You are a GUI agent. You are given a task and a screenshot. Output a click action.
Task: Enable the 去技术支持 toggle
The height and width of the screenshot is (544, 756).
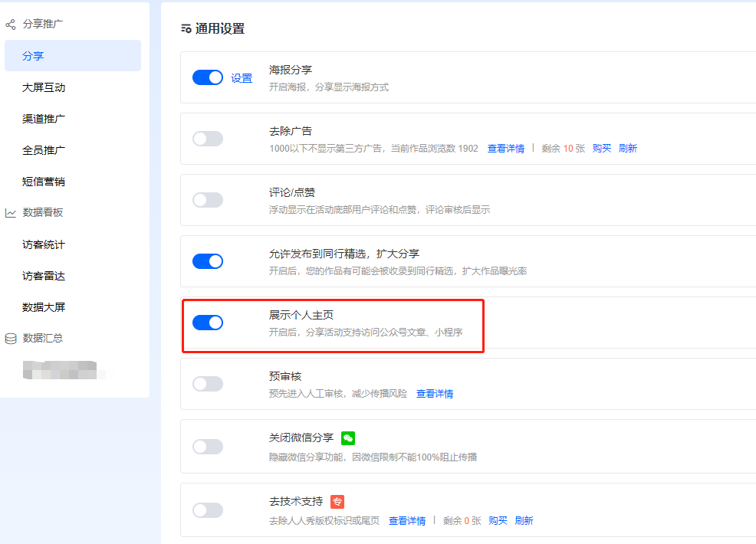[x=208, y=510]
